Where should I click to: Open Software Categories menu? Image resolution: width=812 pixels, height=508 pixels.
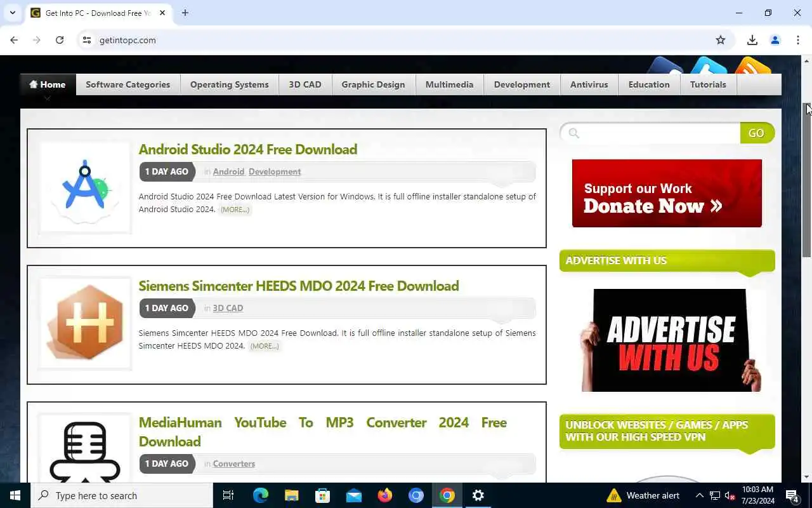pyautogui.click(x=128, y=84)
